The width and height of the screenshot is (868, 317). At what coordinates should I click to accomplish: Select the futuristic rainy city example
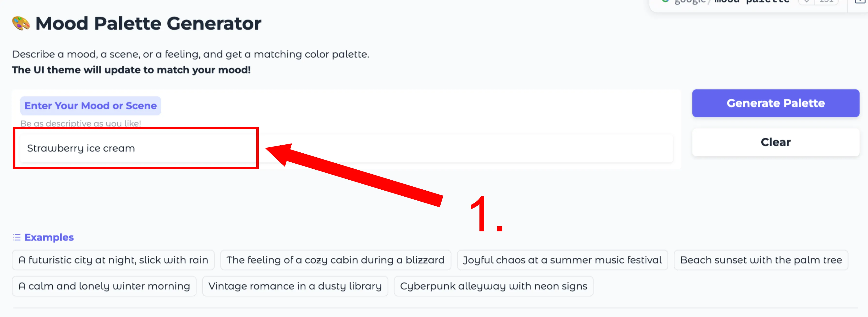click(113, 260)
